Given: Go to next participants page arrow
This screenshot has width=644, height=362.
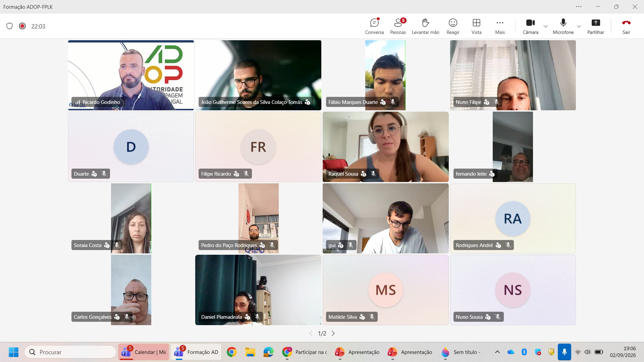Looking at the screenshot, I should (333, 333).
